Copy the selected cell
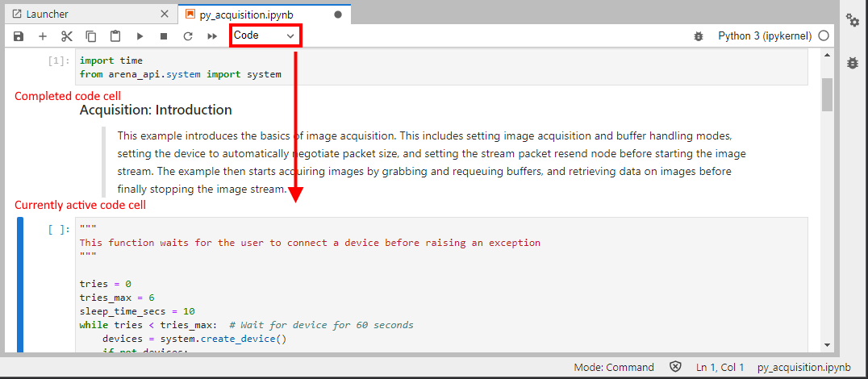Image resolution: width=868 pixels, height=379 pixels. 91,36
